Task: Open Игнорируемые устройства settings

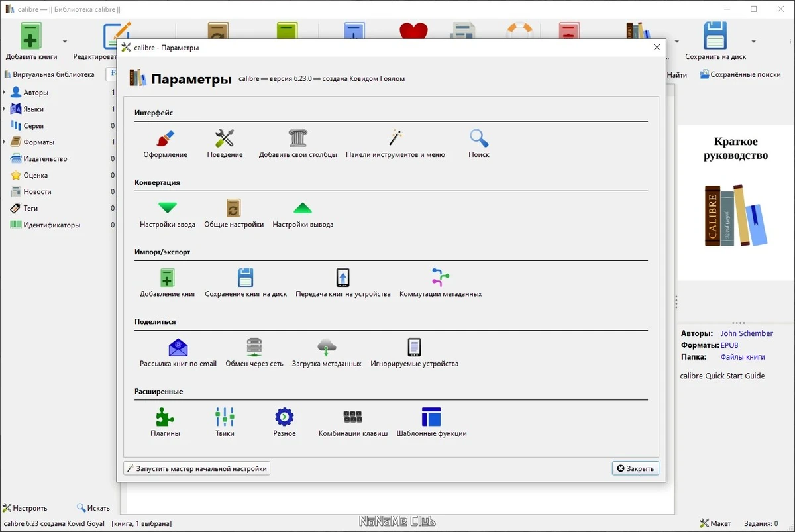Action: 414,352
